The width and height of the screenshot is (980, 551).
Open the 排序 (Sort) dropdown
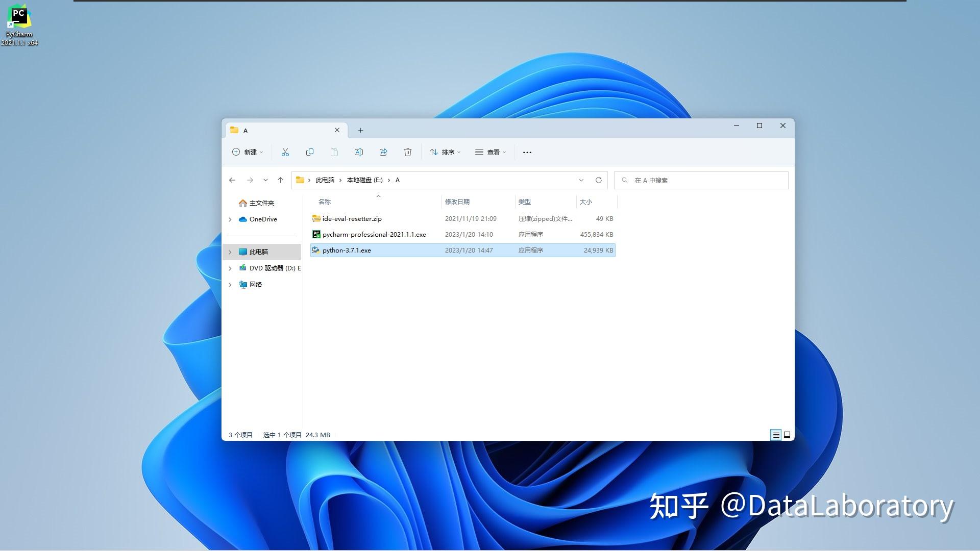(445, 152)
